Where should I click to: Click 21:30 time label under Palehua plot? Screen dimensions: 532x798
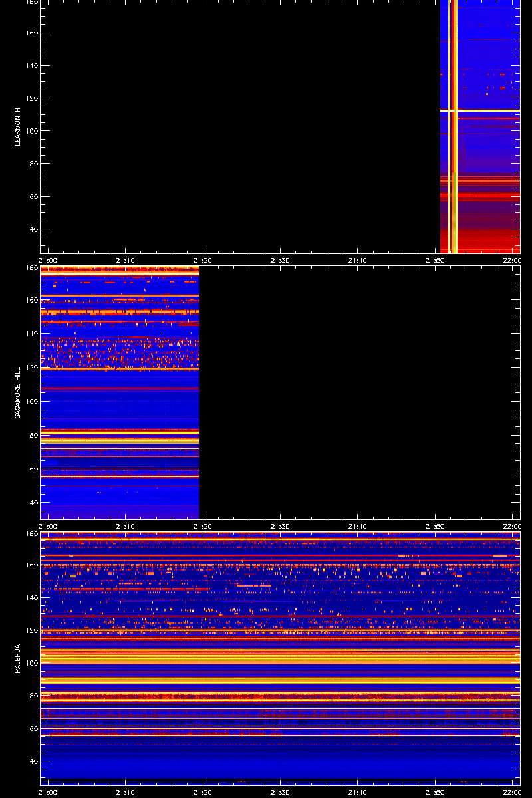pyautogui.click(x=280, y=793)
